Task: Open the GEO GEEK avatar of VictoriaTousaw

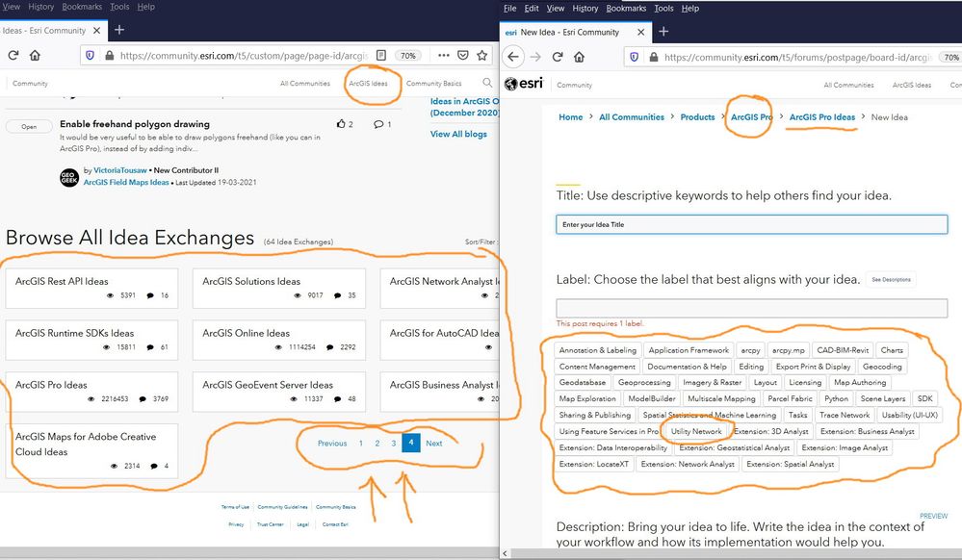Action: [x=69, y=177]
